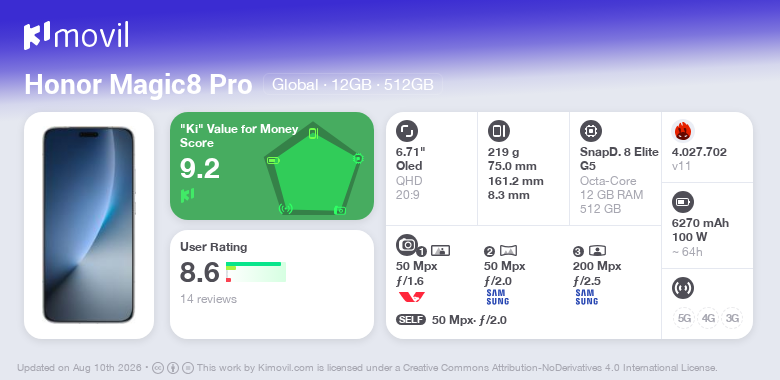Select the 5G network badge
The image size is (780, 380).
(684, 318)
